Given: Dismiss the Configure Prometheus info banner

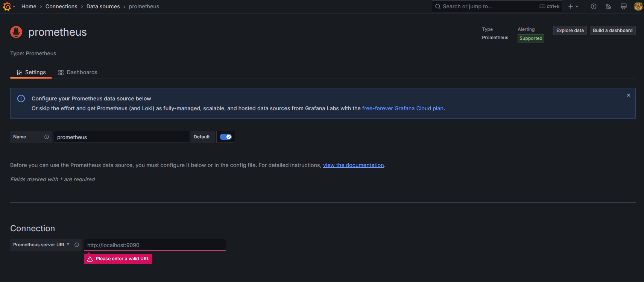Looking at the screenshot, I should (629, 95).
